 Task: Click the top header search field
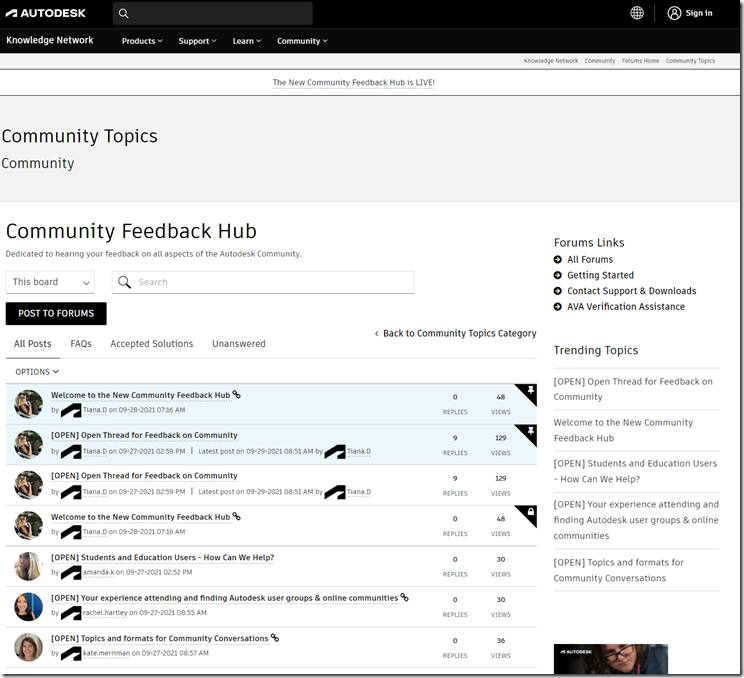click(213, 13)
